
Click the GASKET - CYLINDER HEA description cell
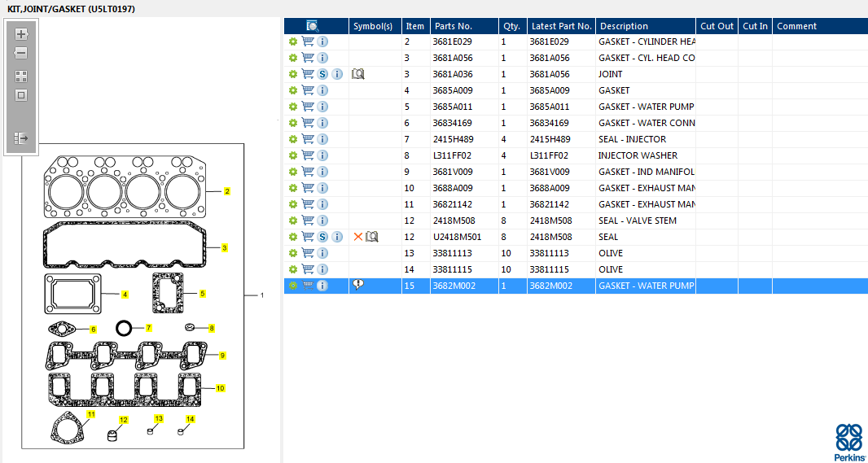click(646, 41)
